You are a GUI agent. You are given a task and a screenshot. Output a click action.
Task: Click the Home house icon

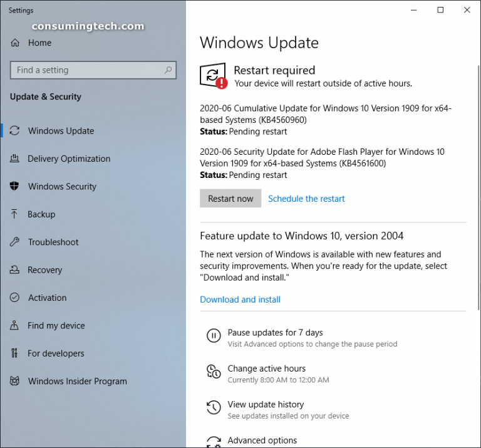pos(15,43)
